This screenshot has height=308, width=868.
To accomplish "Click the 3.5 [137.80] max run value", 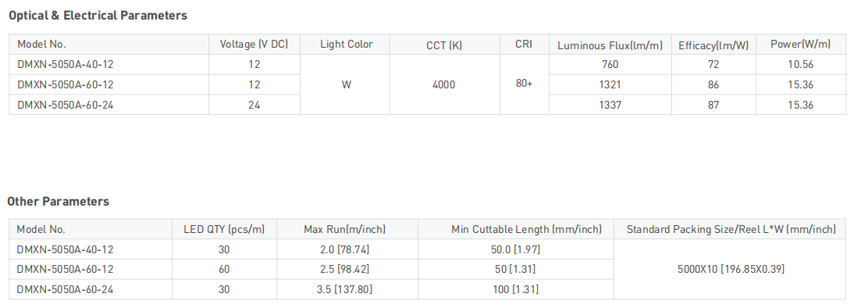I will click(x=345, y=290).
